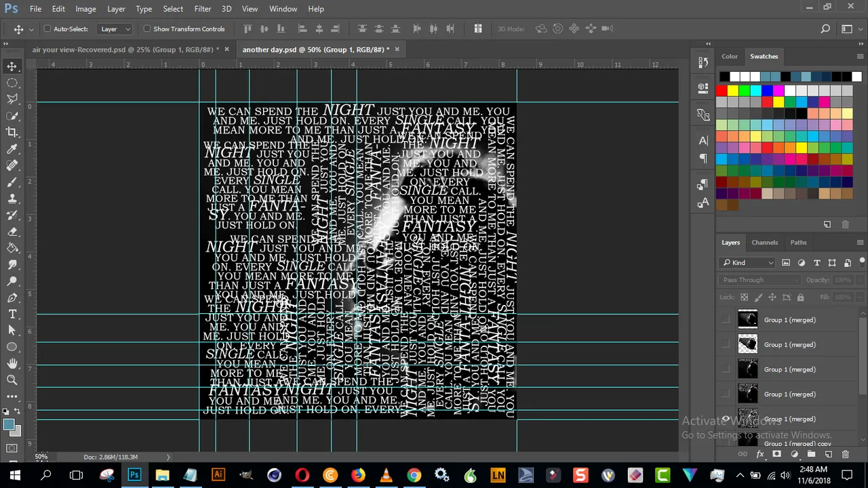868x488 pixels.
Task: Select the Crop tool
Action: 12,132
